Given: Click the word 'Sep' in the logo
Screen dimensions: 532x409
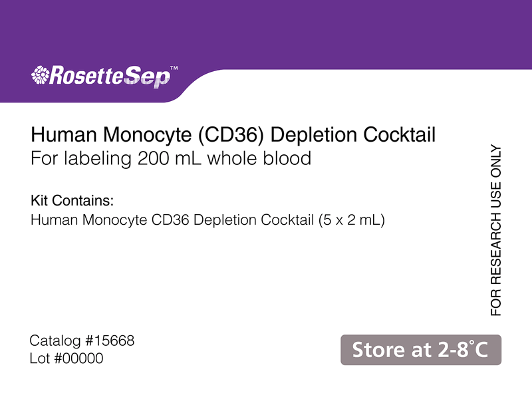Looking at the screenshot, I should [x=146, y=78].
